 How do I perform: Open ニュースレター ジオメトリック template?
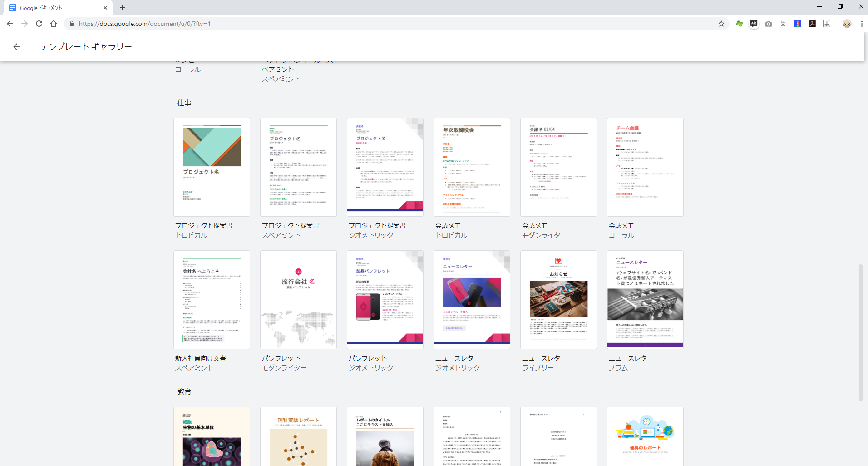[472, 300]
